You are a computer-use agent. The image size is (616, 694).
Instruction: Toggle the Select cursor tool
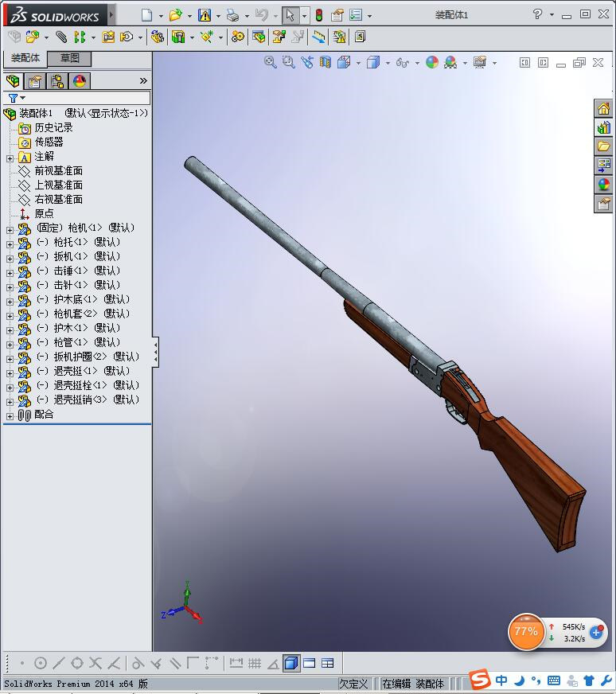coord(290,15)
